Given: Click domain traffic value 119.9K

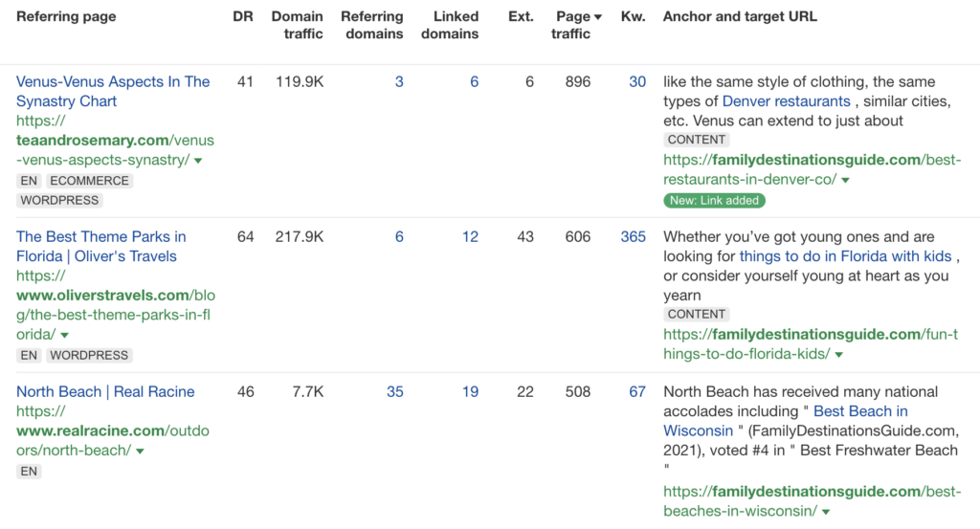Looking at the screenshot, I should (300, 82).
